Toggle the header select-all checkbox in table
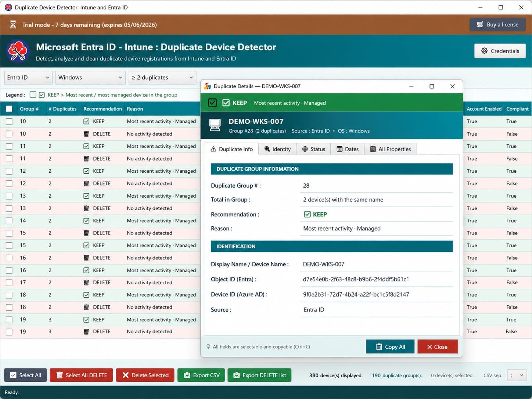Image resolution: width=532 pixels, height=399 pixels. [9, 109]
